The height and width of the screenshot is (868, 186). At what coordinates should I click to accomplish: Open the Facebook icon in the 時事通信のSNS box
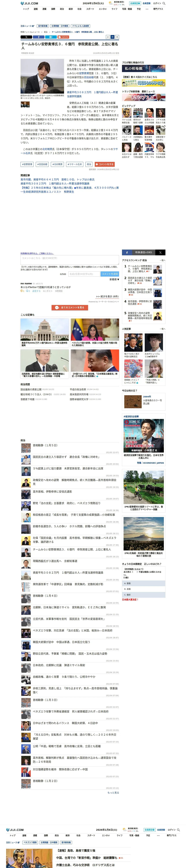127,252
